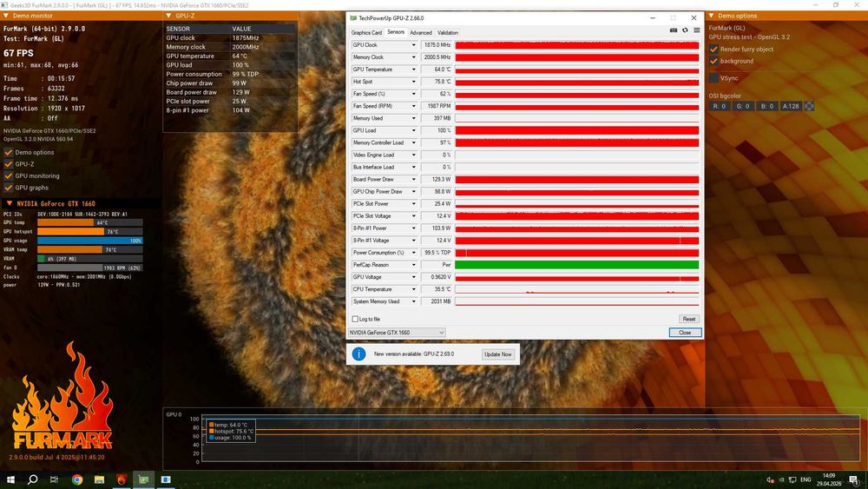Click the GPU Load value 100 %
Image resolution: width=868 pixels, height=489 pixels.
437,130
